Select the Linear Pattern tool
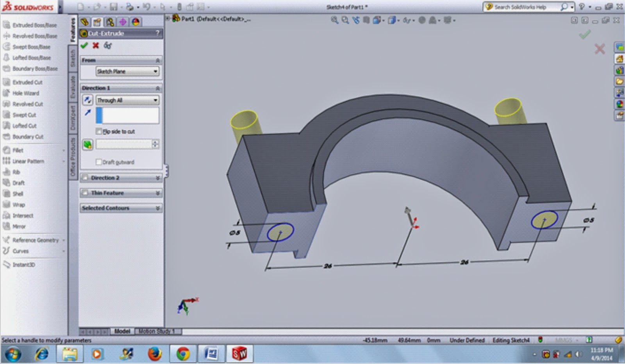 [x=29, y=161]
